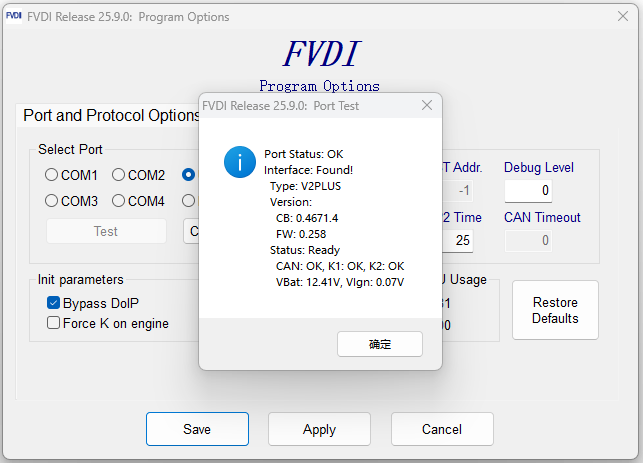Close the Program Options window

click(622, 17)
